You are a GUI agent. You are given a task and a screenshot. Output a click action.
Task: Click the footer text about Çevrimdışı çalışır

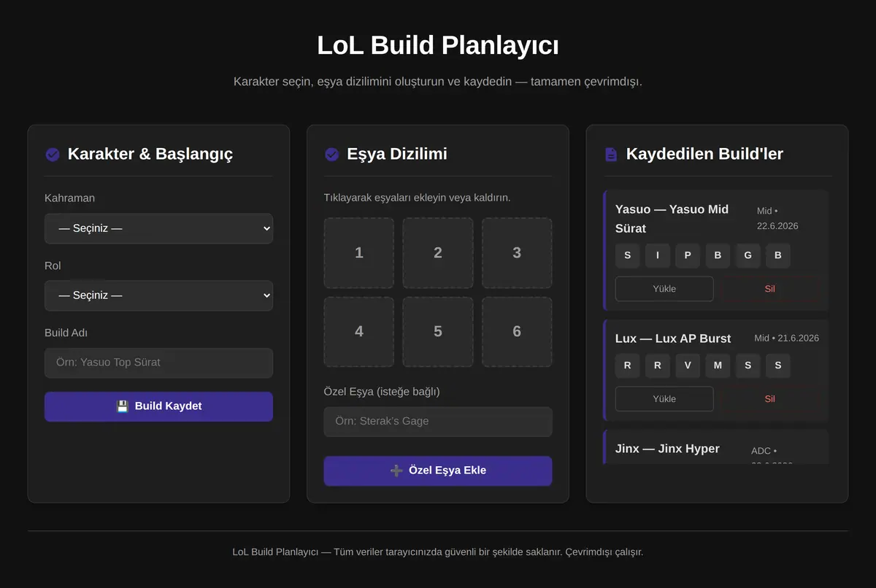point(438,552)
